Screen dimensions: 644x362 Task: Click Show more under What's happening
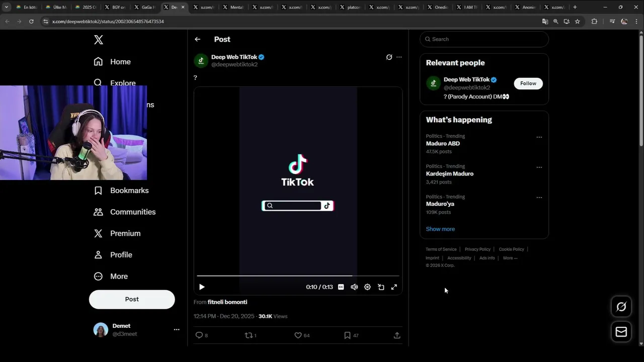point(440,229)
